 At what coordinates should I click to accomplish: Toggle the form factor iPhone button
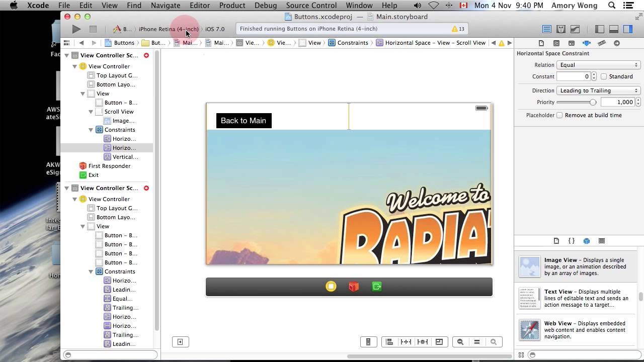368,342
